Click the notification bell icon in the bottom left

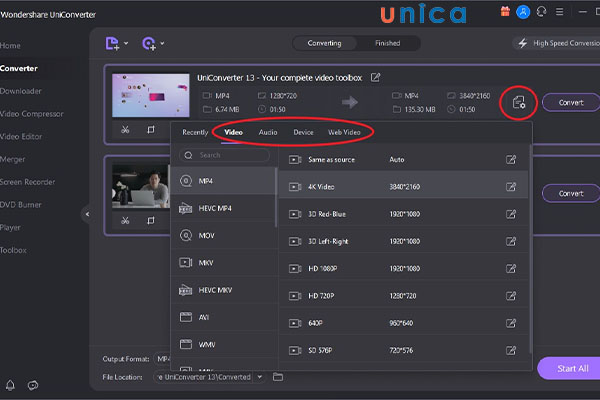tap(11, 385)
